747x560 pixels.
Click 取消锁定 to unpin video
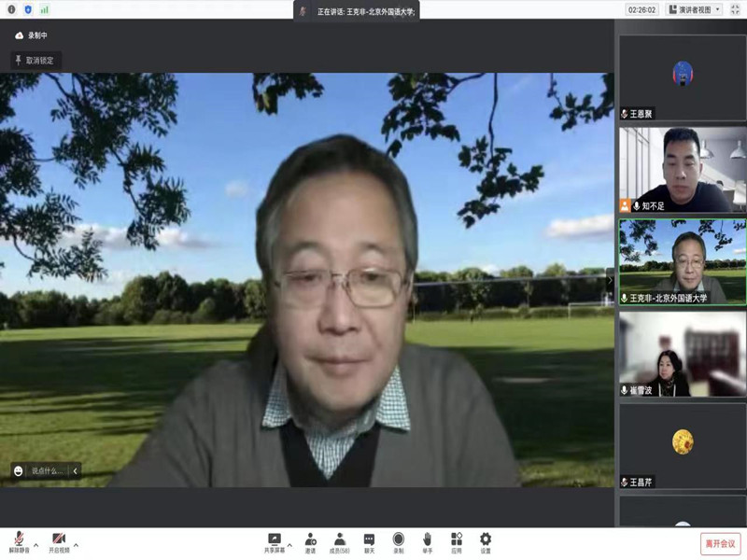click(35, 60)
